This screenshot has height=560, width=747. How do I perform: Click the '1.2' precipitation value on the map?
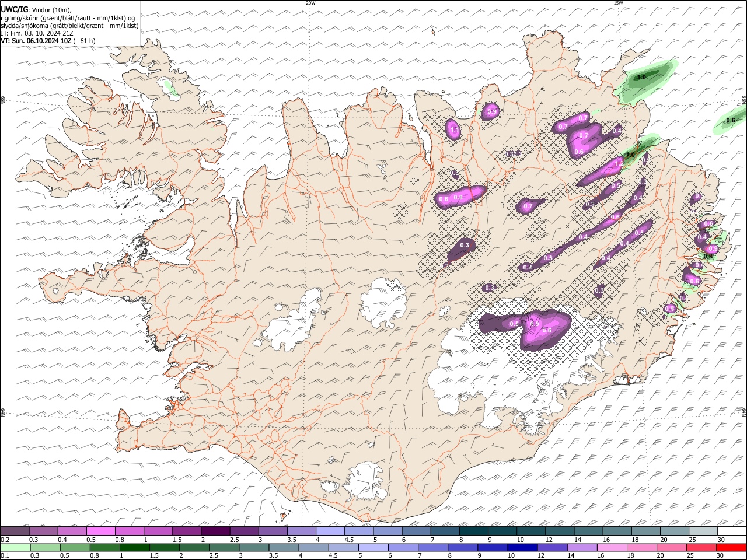click(x=619, y=163)
